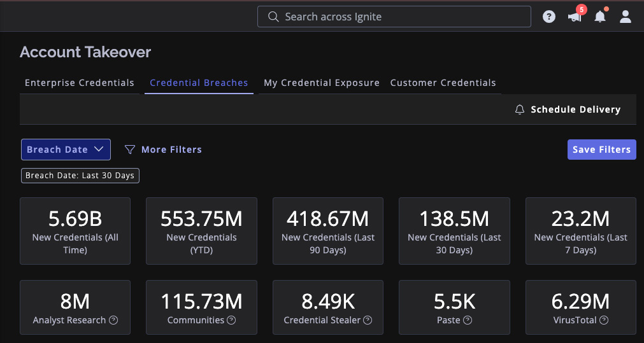Open the help question mark icon
Screen dimensions: 644x343
548,17
